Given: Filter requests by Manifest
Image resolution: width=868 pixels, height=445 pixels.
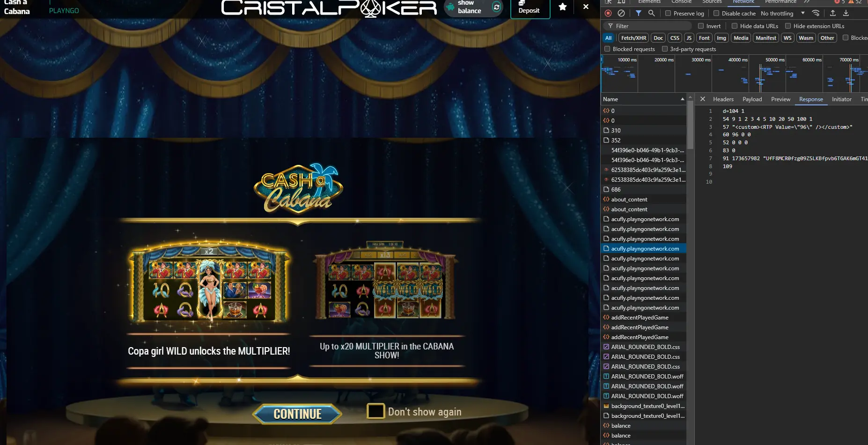Looking at the screenshot, I should point(765,38).
